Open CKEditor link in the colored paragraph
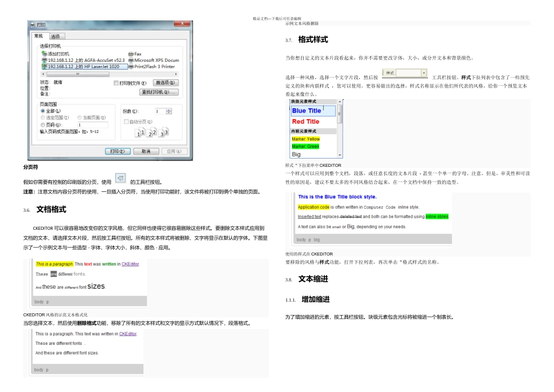554x392 pixels. click(131, 264)
